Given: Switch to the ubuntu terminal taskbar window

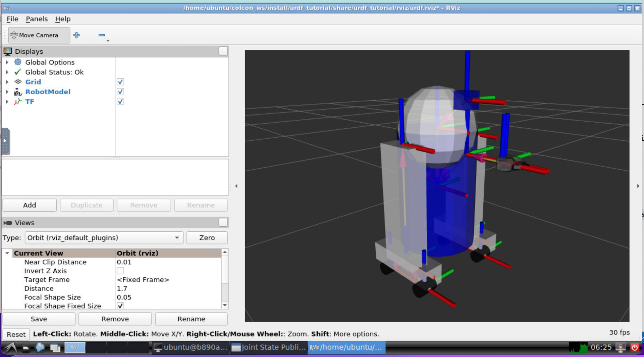Looking at the screenshot, I should 191,348.
